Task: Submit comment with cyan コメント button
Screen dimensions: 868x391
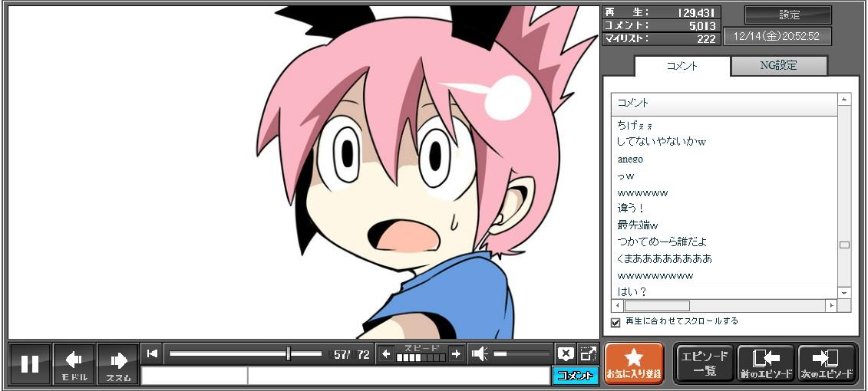Action: pyautogui.click(x=575, y=376)
